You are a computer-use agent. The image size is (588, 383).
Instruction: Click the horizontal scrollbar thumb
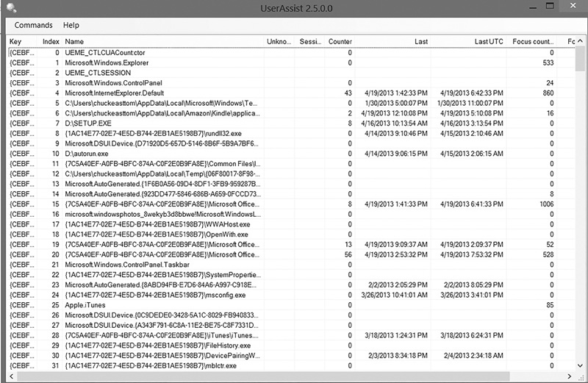[x=263, y=376]
